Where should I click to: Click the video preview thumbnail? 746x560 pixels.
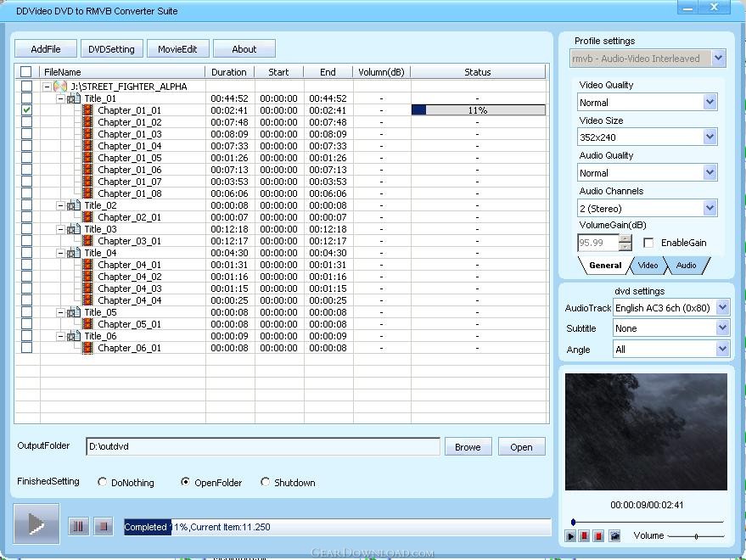pos(646,432)
